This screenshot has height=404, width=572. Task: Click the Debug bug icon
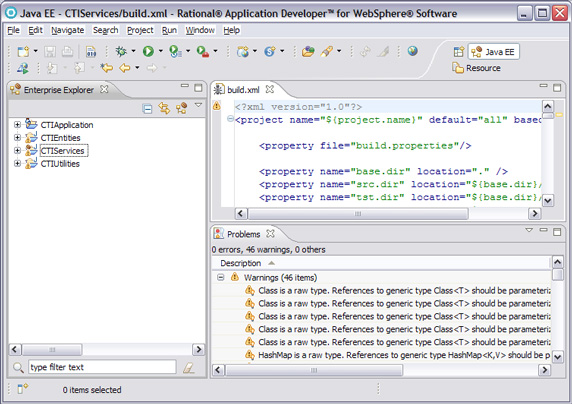point(121,51)
